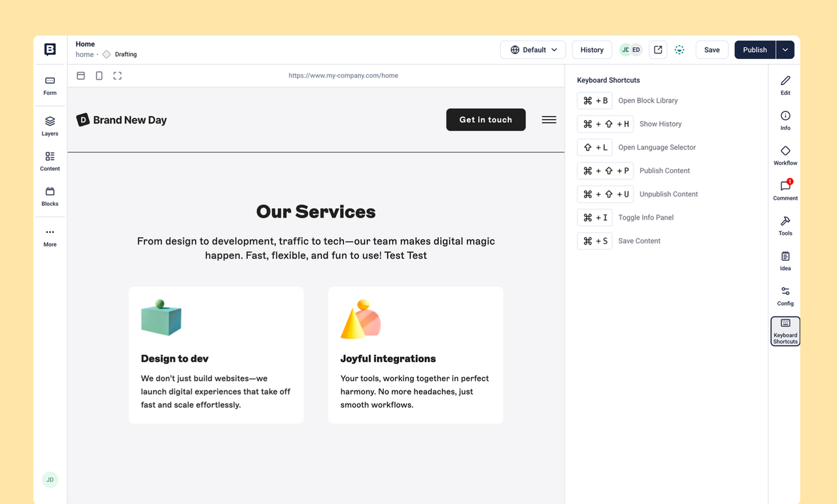This screenshot has width=837, height=504.
Task: Click the JD collaborator avatar in top bar
Action: pyautogui.click(x=625, y=50)
